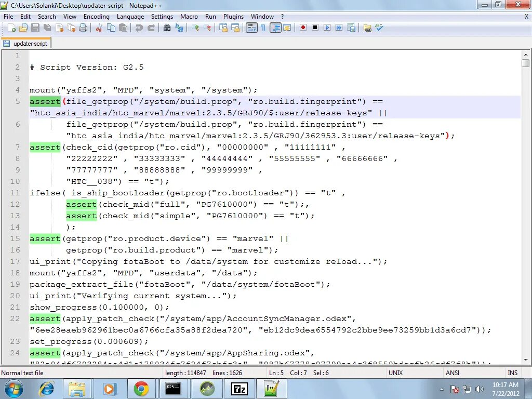Screen dimensions: 532x399
Task: Open the Edit menu
Action: (x=25, y=16)
